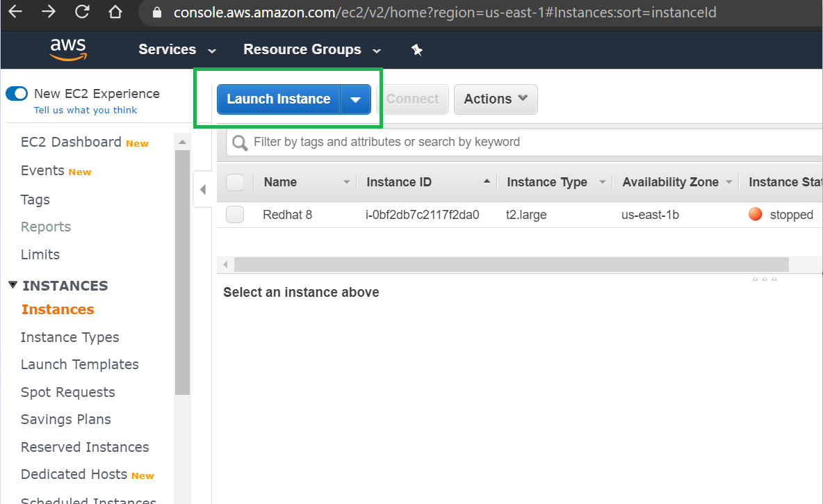Click the Launch Instance button
This screenshot has width=823, height=504.
point(279,99)
